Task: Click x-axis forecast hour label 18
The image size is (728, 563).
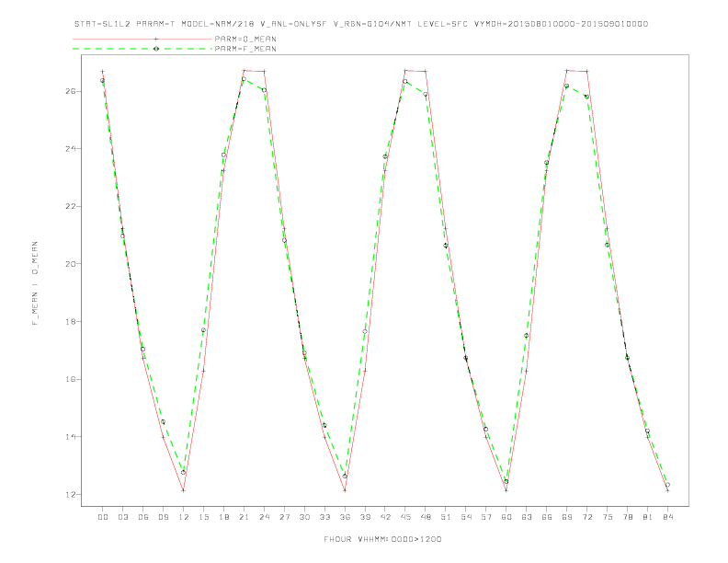Action: (x=223, y=517)
